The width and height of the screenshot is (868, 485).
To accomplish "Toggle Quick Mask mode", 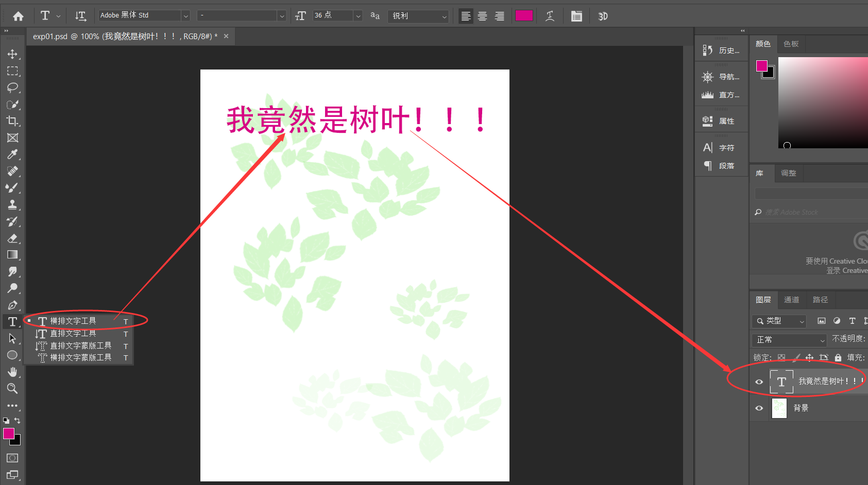I will tap(12, 458).
